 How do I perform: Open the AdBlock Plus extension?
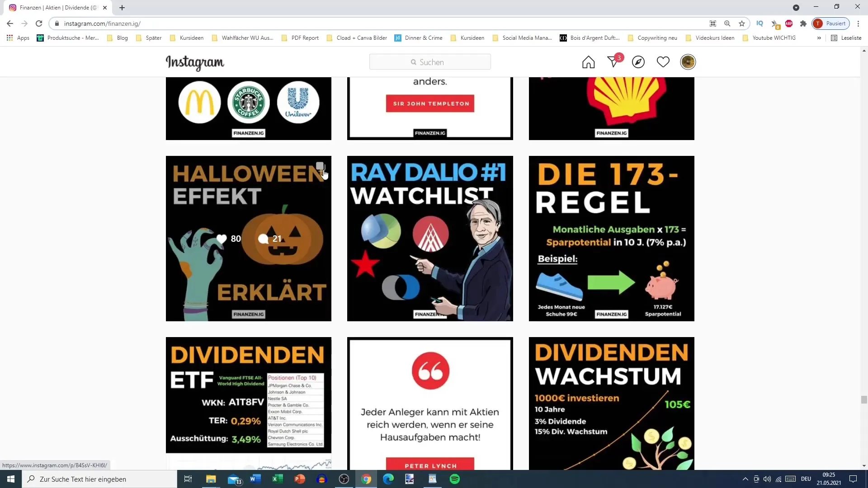tap(789, 23)
